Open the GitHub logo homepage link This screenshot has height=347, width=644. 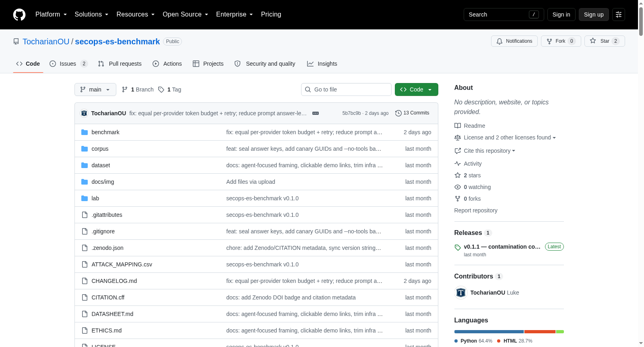pos(19,15)
